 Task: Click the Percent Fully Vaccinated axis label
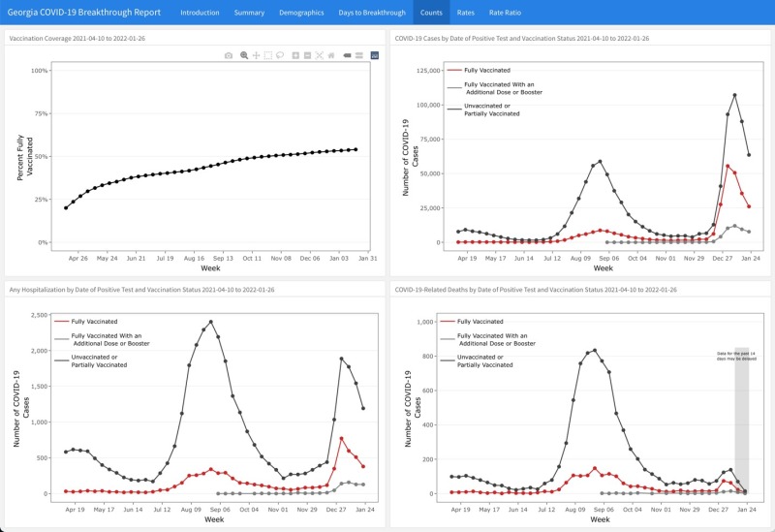point(25,157)
